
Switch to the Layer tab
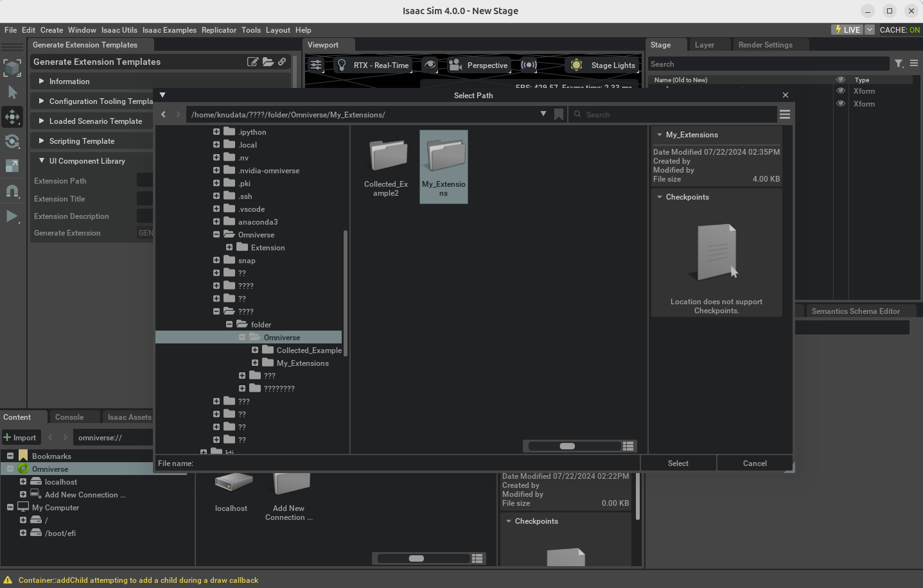coord(705,45)
